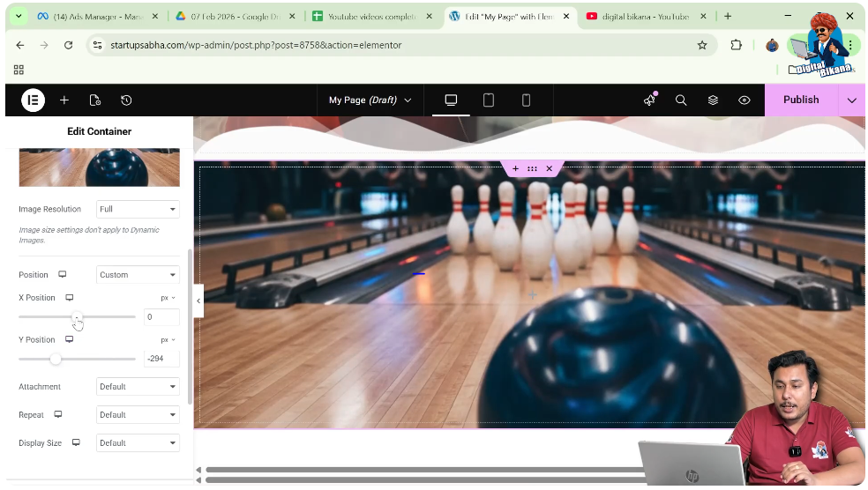This screenshot has width=868, height=490.
Task: Open the Finder search icon
Action: point(681,100)
